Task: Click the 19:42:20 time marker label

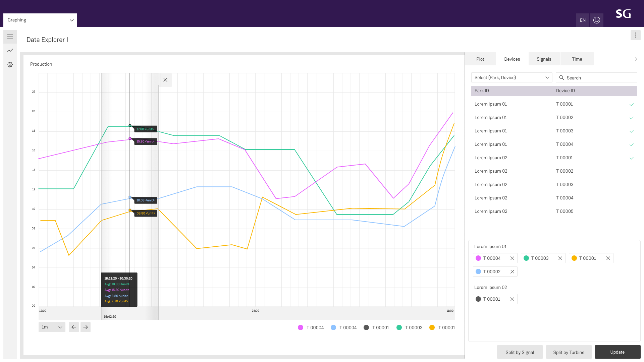Action: (110, 316)
